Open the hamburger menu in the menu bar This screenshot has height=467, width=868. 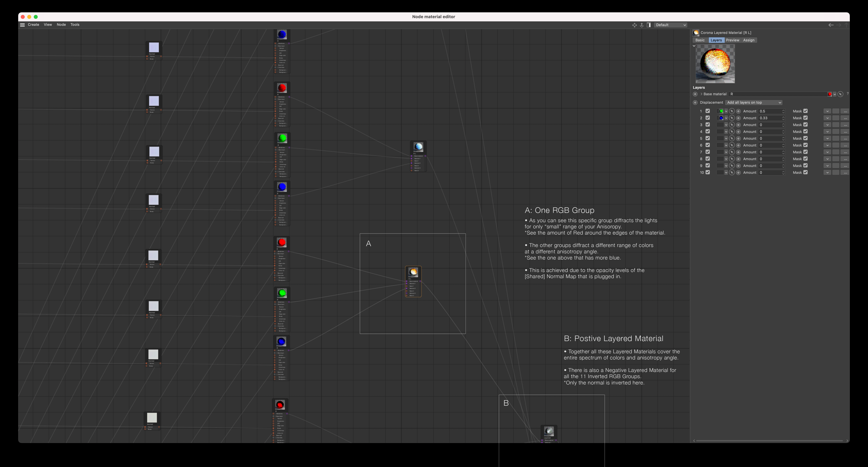[22, 25]
